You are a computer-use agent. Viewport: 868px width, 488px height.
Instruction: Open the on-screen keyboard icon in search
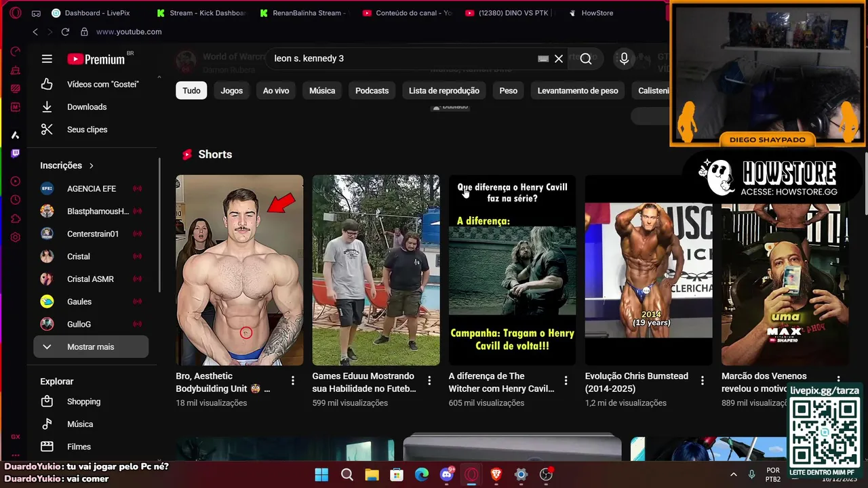coord(543,59)
